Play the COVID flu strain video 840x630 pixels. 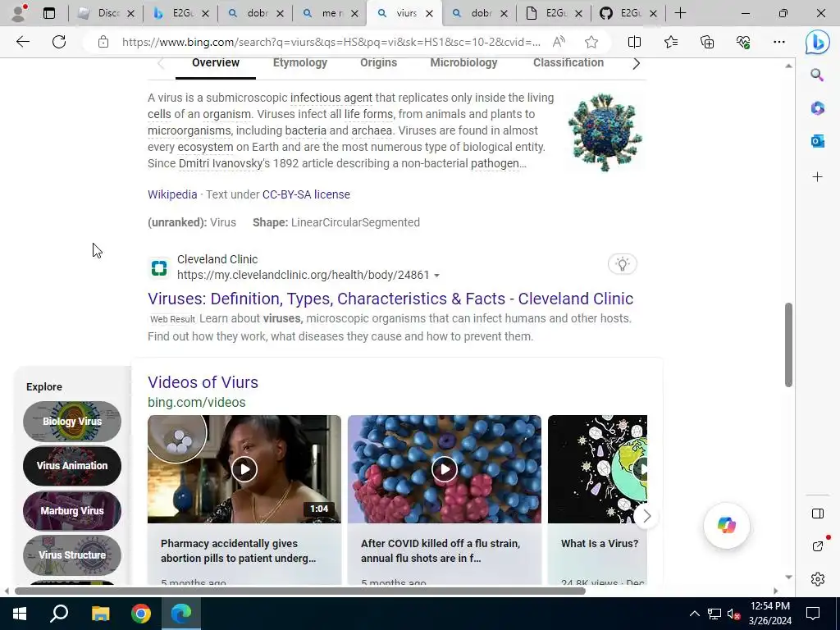click(444, 469)
